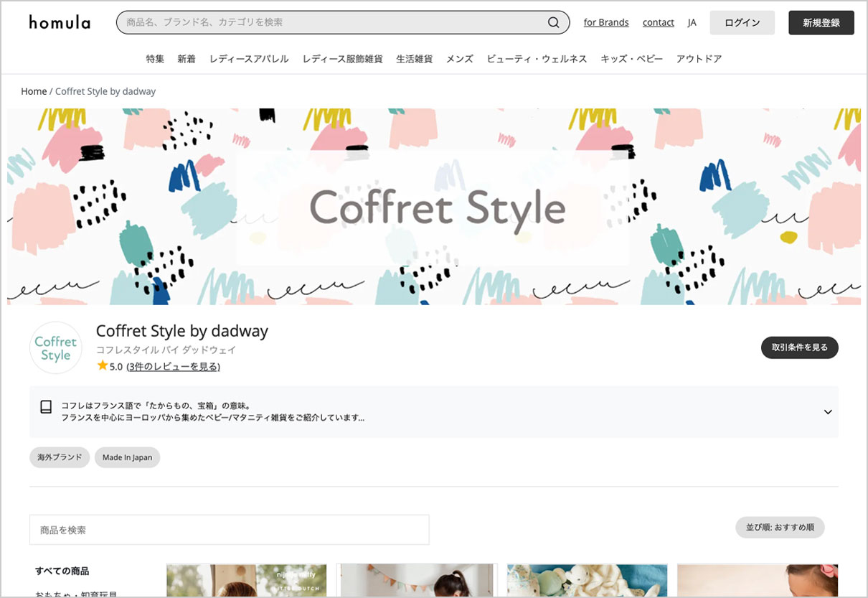Open the 並び順: おすすめ順 sort dropdown
The height and width of the screenshot is (598, 868).
(780, 528)
